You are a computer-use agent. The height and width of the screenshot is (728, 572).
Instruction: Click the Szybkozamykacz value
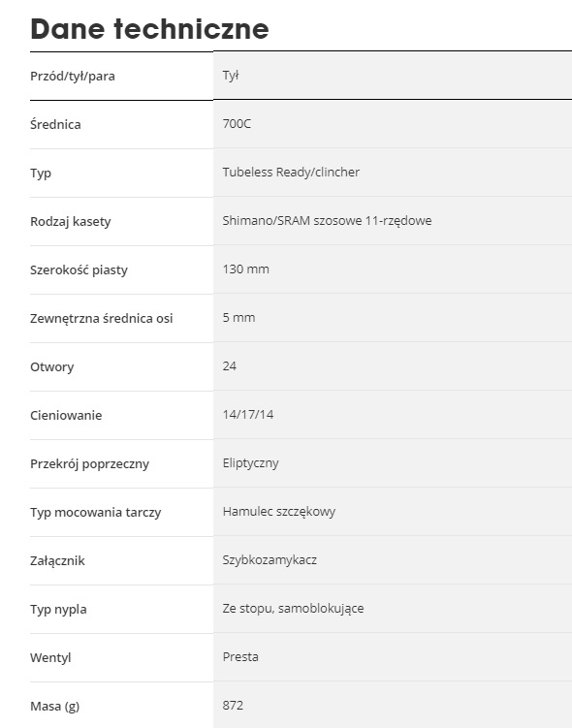270,560
